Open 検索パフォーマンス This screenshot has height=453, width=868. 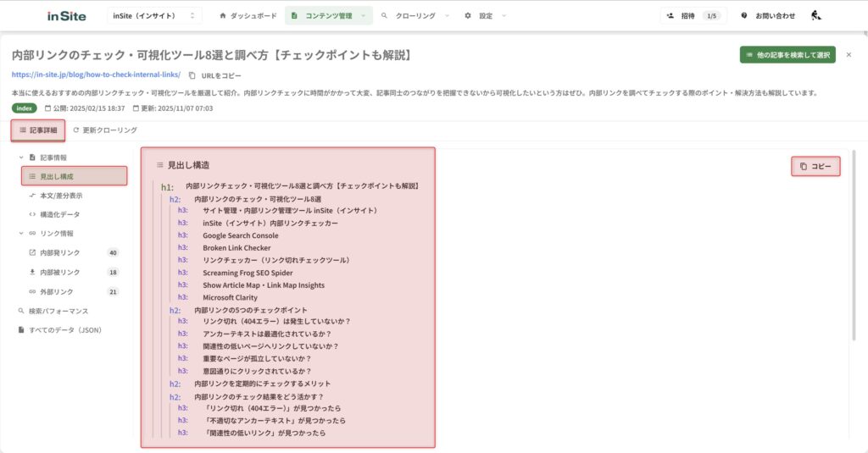pos(58,312)
